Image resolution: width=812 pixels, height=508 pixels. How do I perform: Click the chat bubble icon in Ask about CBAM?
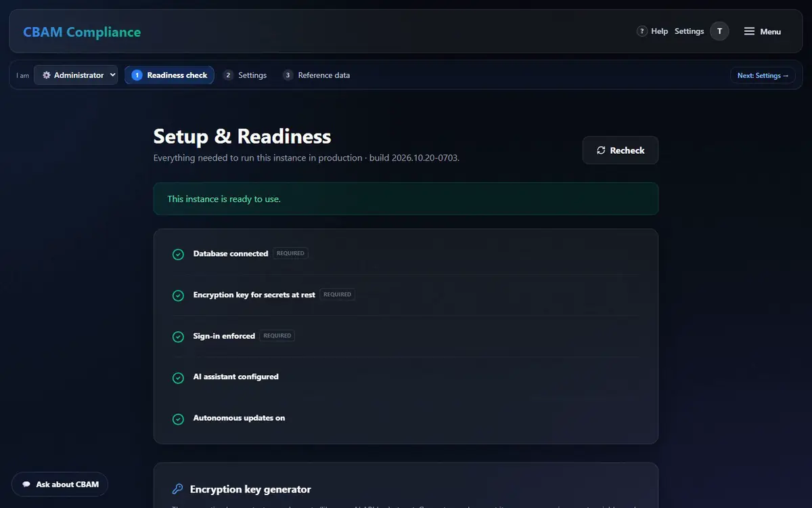26,484
